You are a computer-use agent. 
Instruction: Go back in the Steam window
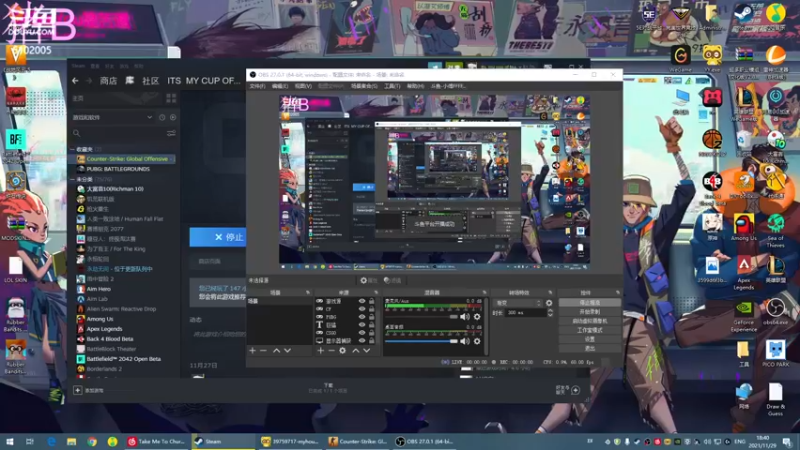75,81
